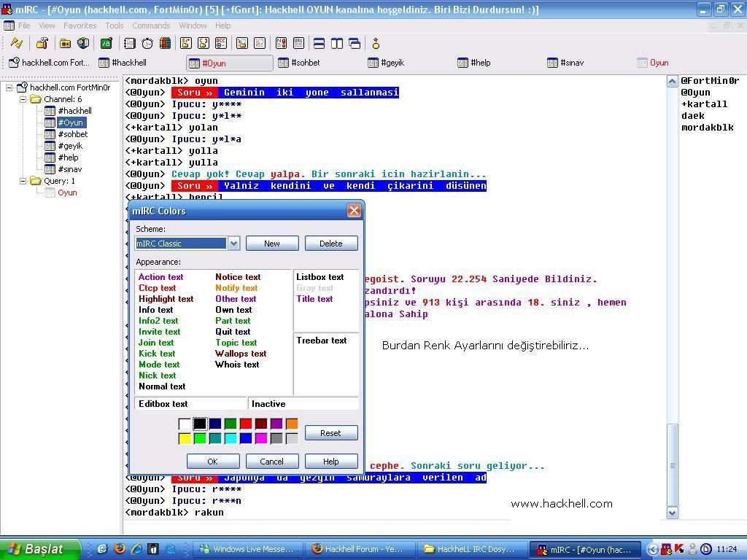Click Help in mIRC Colors dialog
The image size is (747, 560).
(330, 462)
